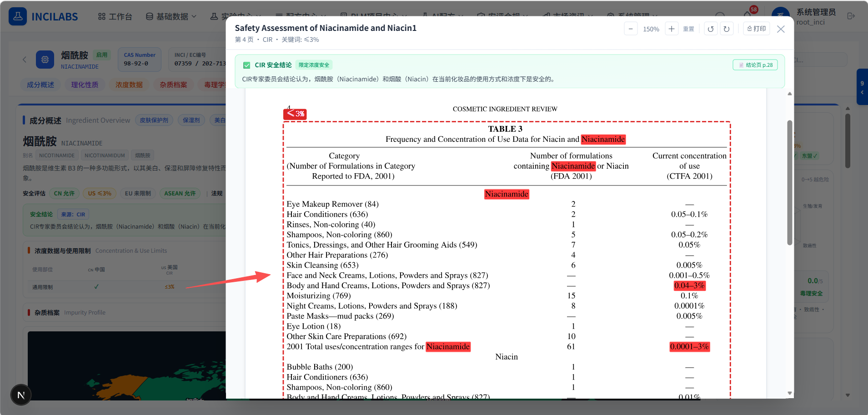The height and width of the screenshot is (415, 868).
Task: Click the NICOTINAMIDUM alias tag
Action: (x=105, y=155)
